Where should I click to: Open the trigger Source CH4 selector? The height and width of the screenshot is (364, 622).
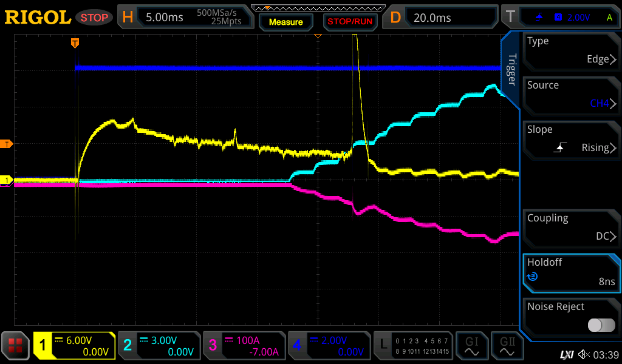(571, 95)
